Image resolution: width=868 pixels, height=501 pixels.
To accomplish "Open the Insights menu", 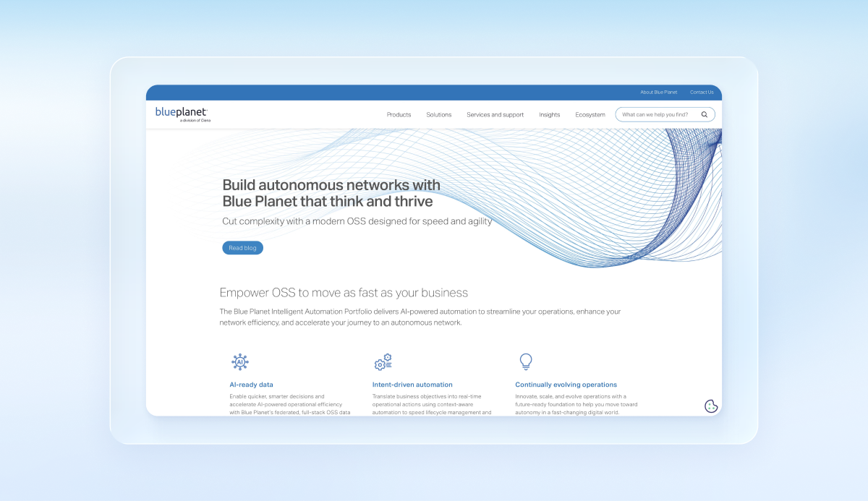I will [x=549, y=115].
